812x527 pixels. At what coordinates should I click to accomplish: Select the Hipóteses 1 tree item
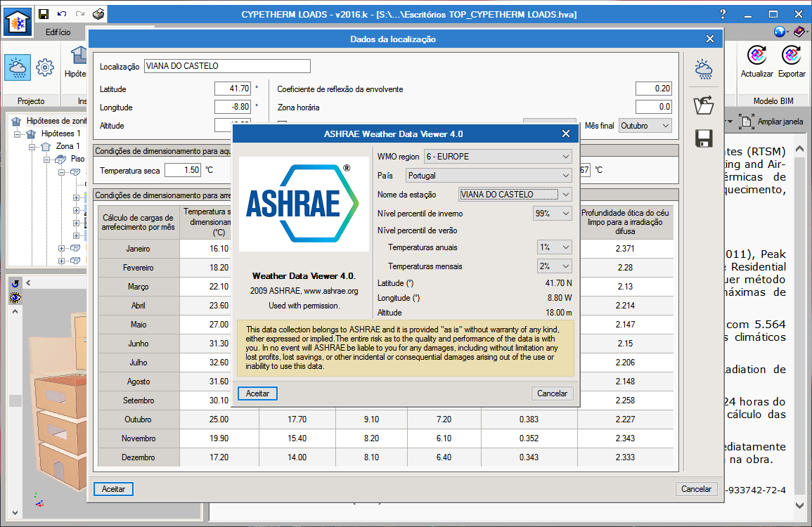click(61, 134)
